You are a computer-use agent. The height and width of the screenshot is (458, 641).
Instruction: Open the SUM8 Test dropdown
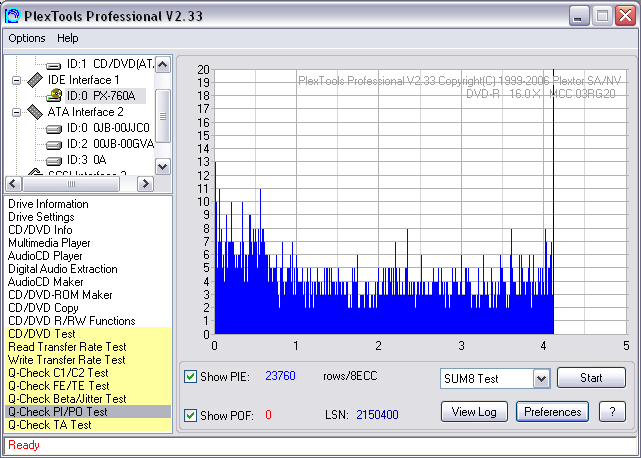pyautogui.click(x=542, y=379)
